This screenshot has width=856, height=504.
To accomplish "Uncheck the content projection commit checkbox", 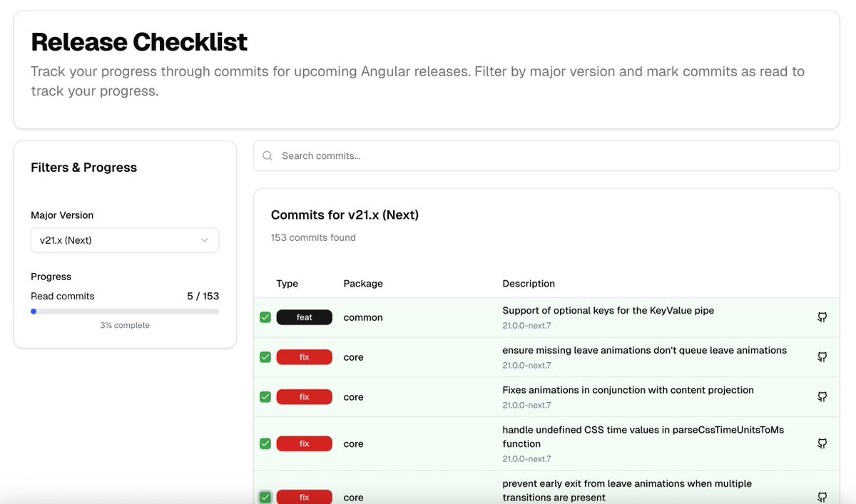I will coord(265,397).
